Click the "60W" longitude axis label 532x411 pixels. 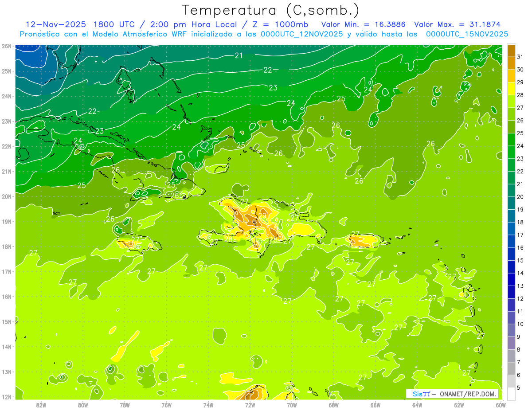coord(501,404)
